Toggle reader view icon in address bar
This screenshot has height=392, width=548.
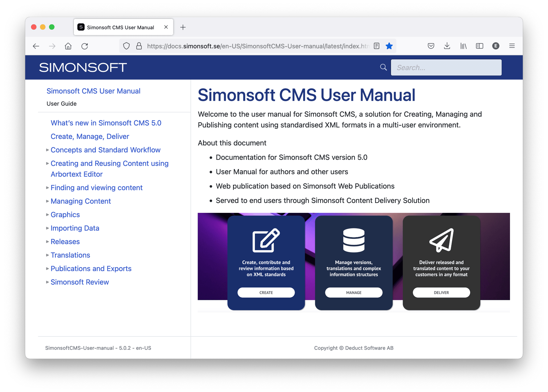click(x=377, y=46)
